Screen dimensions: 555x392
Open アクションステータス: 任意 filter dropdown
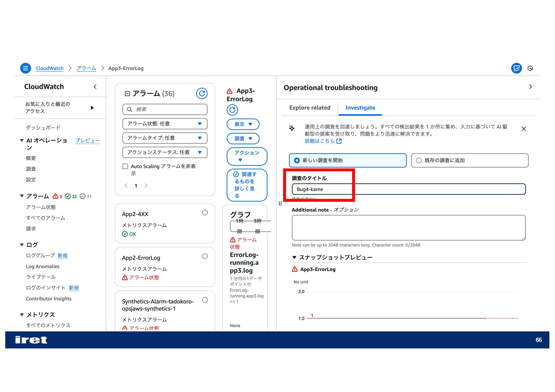(165, 152)
